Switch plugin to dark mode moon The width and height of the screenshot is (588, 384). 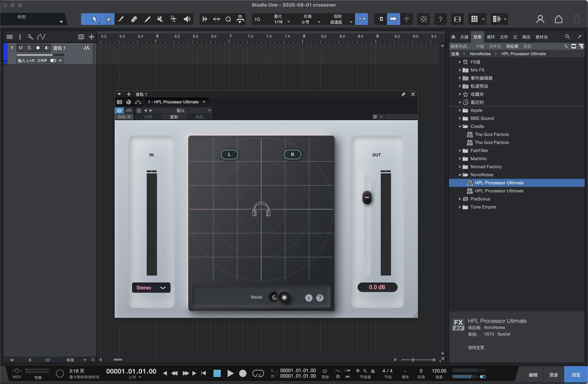pos(274,297)
